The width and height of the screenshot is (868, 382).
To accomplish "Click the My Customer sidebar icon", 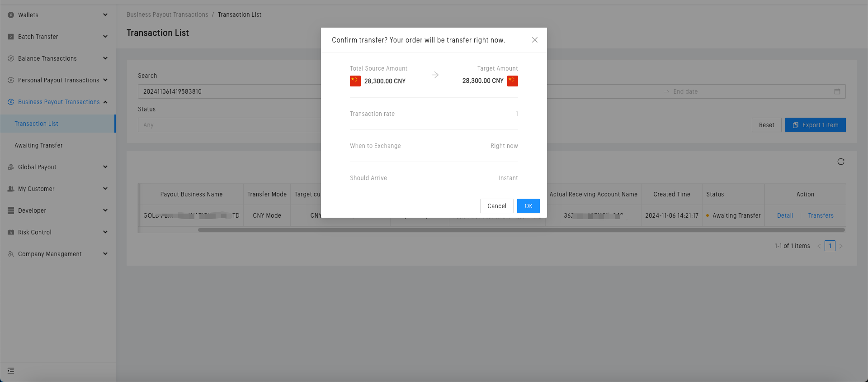I will [x=11, y=189].
